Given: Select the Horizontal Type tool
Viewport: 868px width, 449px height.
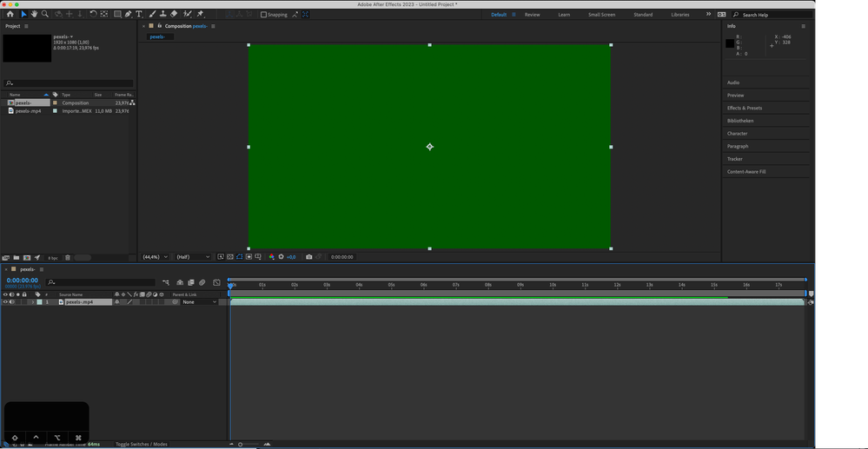Looking at the screenshot, I should point(138,15).
